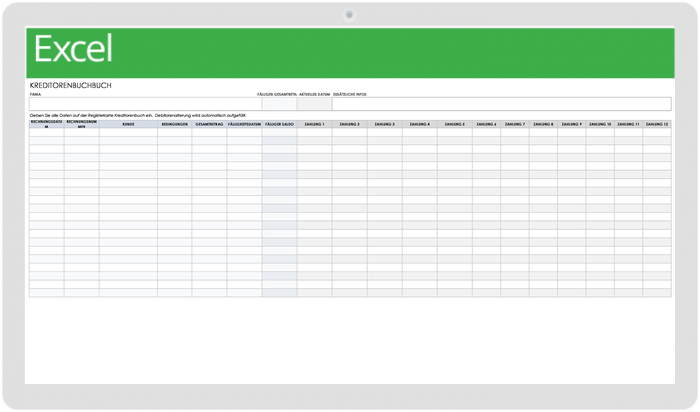Image resolution: width=700 pixels, height=412 pixels.
Task: Select the Zahlung 6 column header
Action: click(x=486, y=125)
